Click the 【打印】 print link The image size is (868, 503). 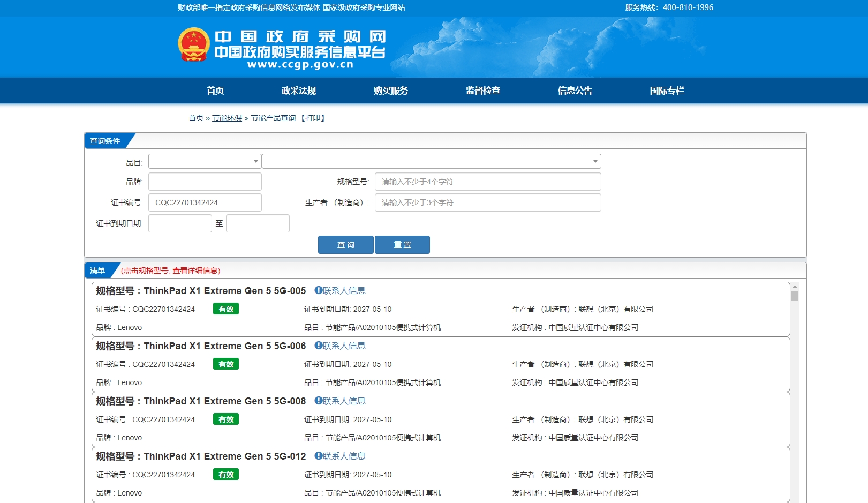click(313, 118)
